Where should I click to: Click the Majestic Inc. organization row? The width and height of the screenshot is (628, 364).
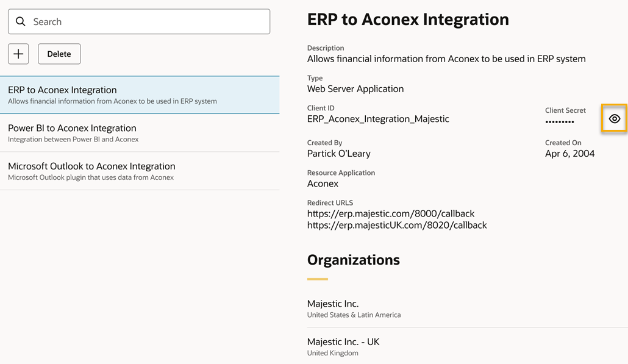click(x=468, y=309)
